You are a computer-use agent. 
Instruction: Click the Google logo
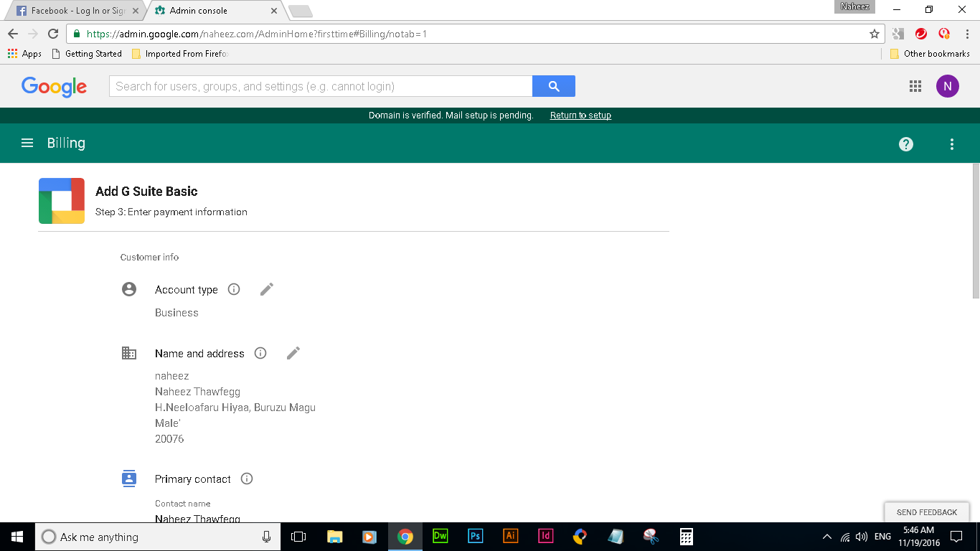[55, 86]
